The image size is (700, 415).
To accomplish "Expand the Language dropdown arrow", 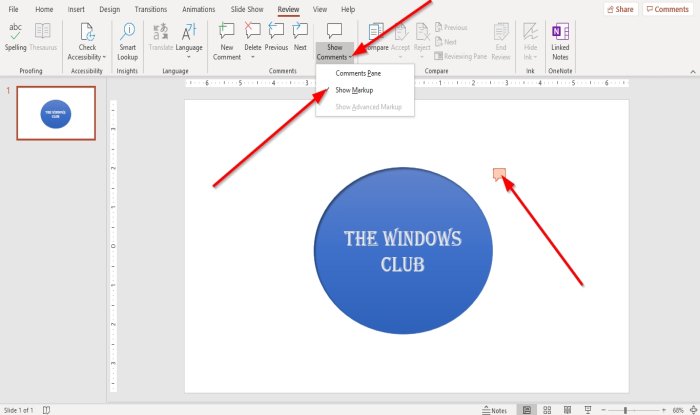I will coord(189,57).
